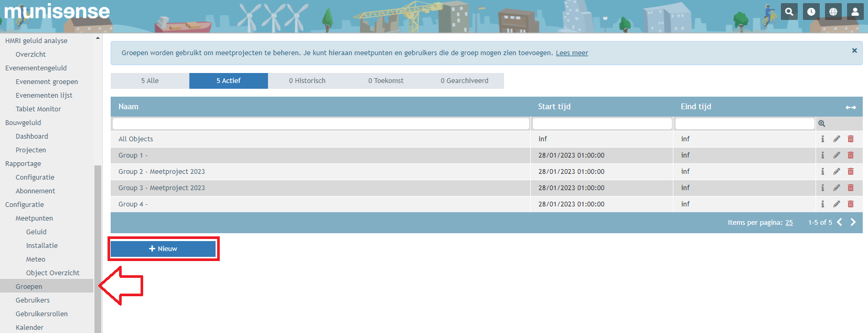The width and height of the screenshot is (868, 333).
Task: Click the magnifier filter icon in table
Action: (822, 123)
